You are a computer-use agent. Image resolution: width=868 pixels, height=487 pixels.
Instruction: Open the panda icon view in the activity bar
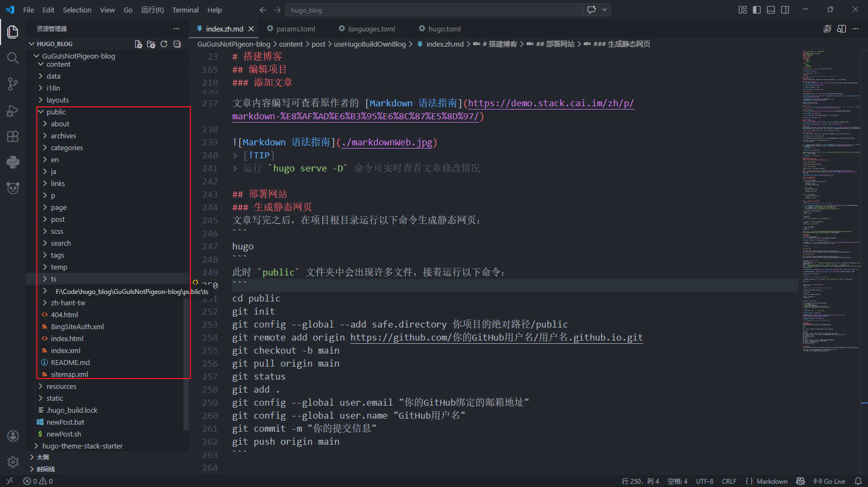pyautogui.click(x=13, y=188)
